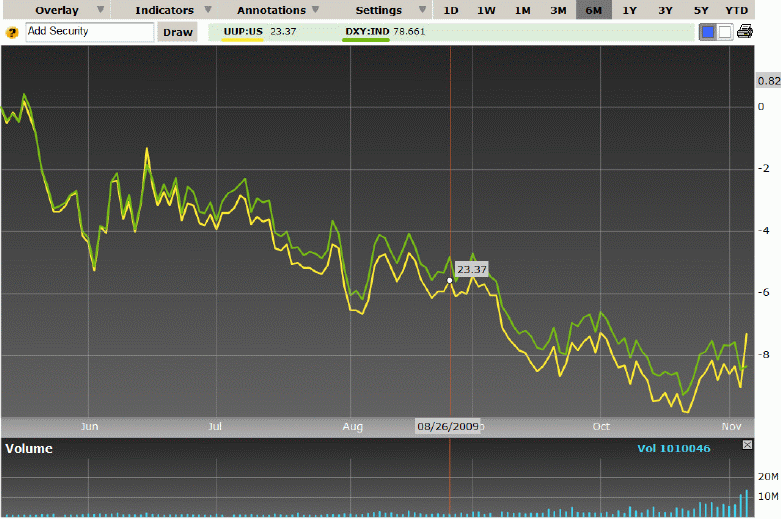Expand the Indicators dropdown
781x519 pixels.
tap(172, 10)
